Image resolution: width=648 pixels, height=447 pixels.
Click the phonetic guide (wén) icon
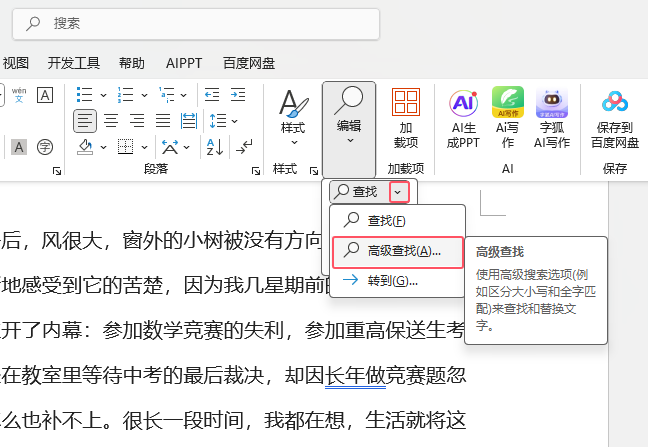(19, 95)
